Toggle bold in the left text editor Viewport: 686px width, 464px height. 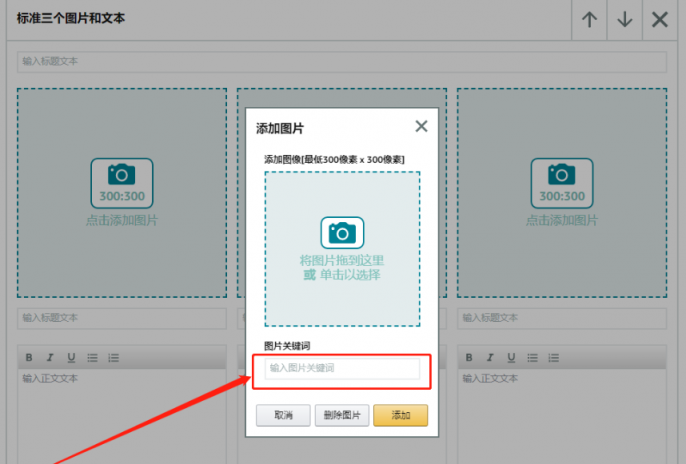[29, 358]
